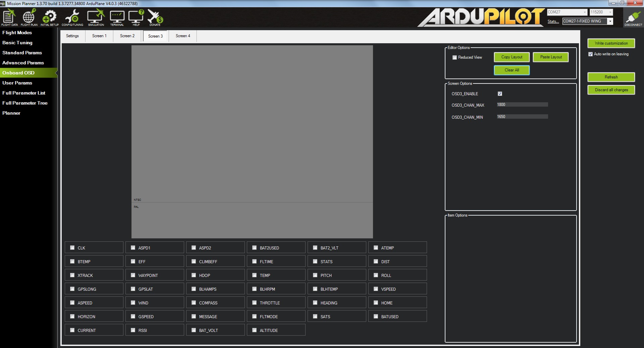Select Full Parameter List in sidebar
Viewport: 644px width, 348px height.
[24, 93]
